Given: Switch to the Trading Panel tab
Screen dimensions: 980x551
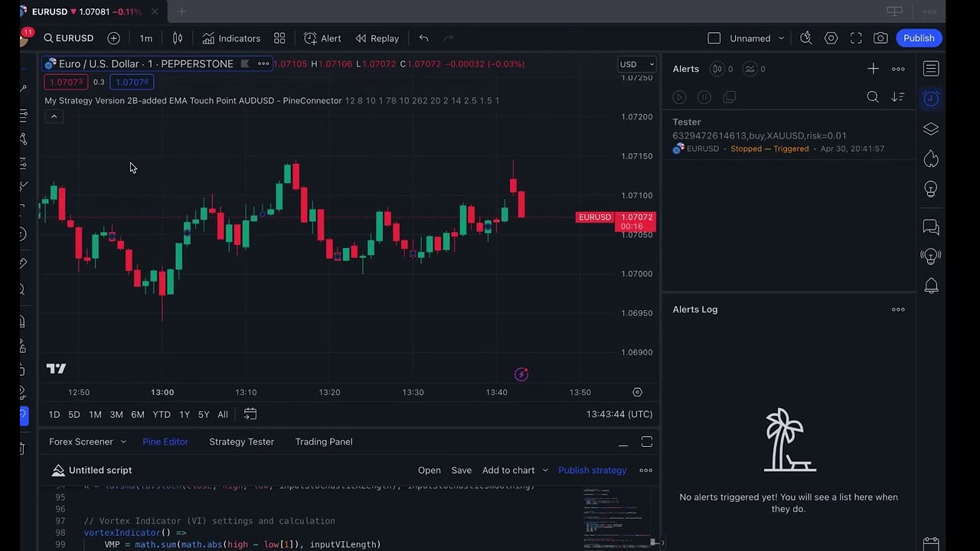Looking at the screenshot, I should (x=324, y=442).
